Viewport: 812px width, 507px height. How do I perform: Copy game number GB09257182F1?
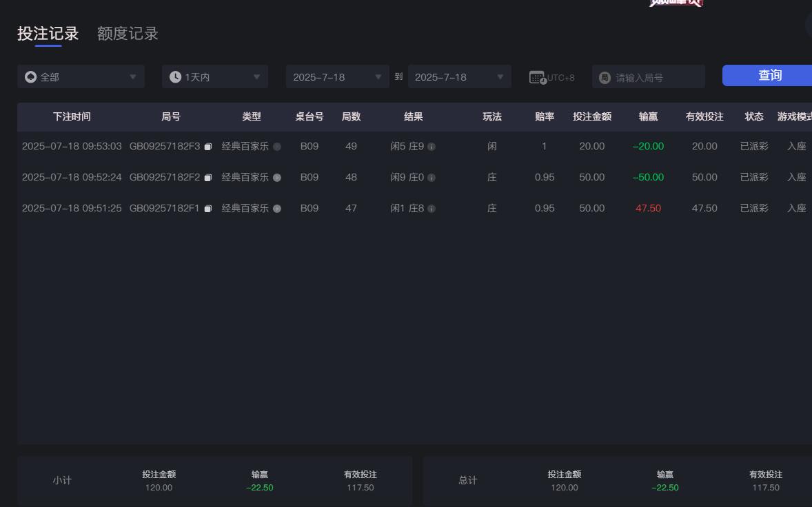coord(208,208)
